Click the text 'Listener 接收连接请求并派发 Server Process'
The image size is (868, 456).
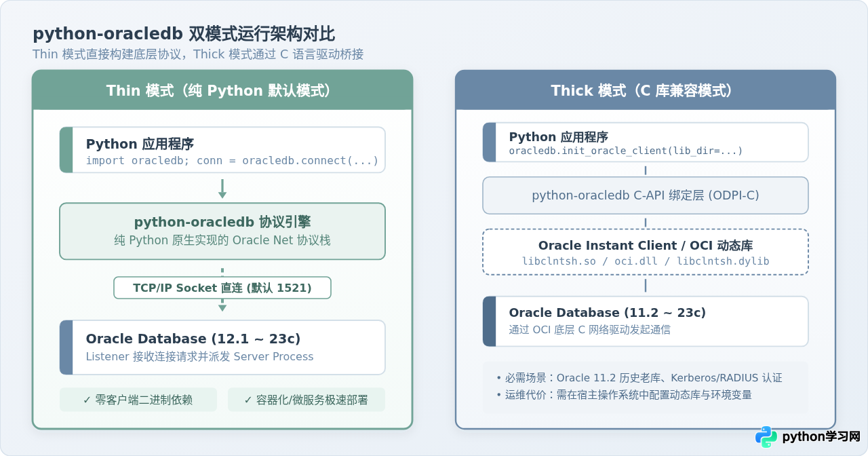(199, 356)
